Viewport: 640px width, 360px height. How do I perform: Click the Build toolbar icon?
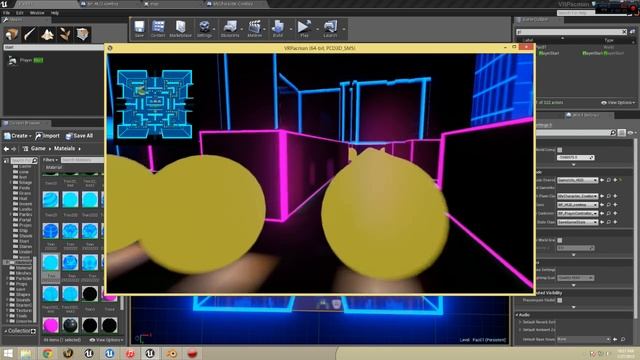(x=278, y=29)
